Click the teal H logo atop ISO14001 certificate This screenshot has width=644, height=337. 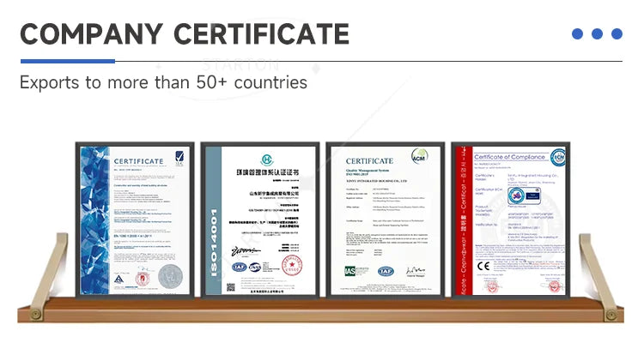point(267,159)
